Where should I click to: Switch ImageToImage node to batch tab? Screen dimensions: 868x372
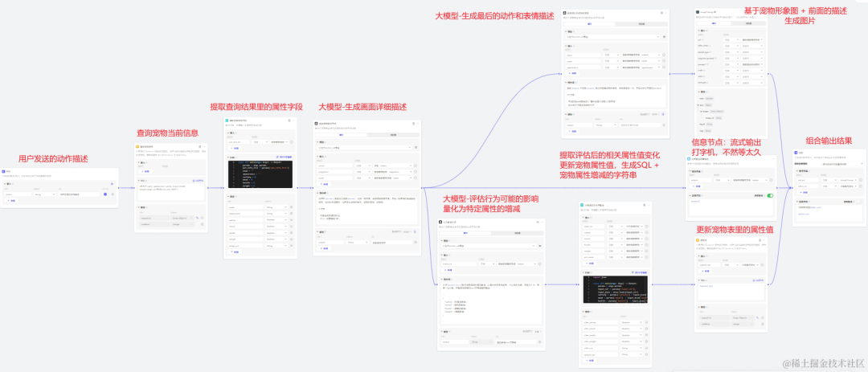[748, 23]
